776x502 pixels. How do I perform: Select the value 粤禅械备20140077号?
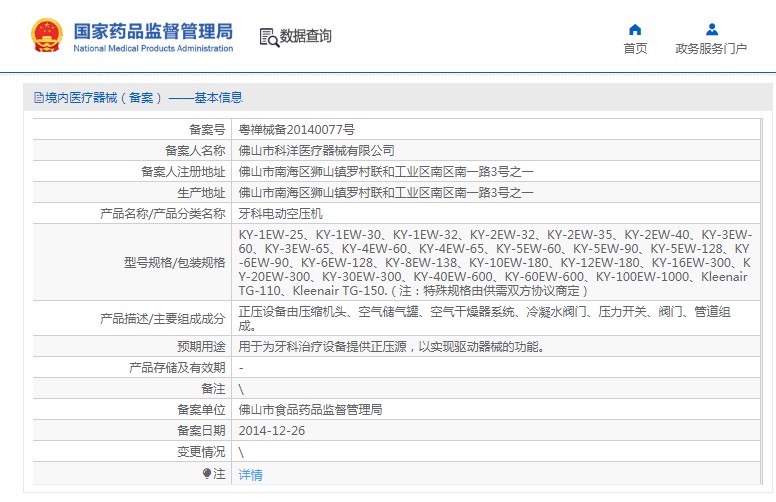pyautogui.click(x=296, y=130)
